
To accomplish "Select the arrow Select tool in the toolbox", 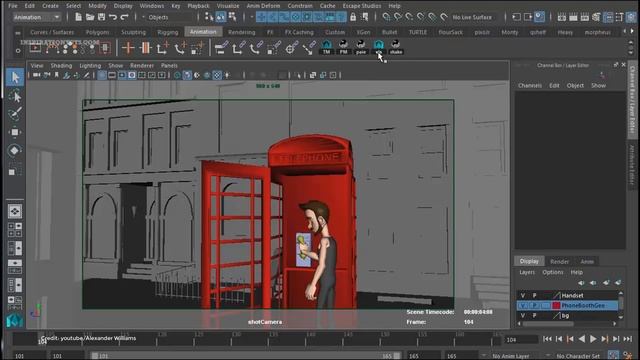I will click(x=15, y=77).
